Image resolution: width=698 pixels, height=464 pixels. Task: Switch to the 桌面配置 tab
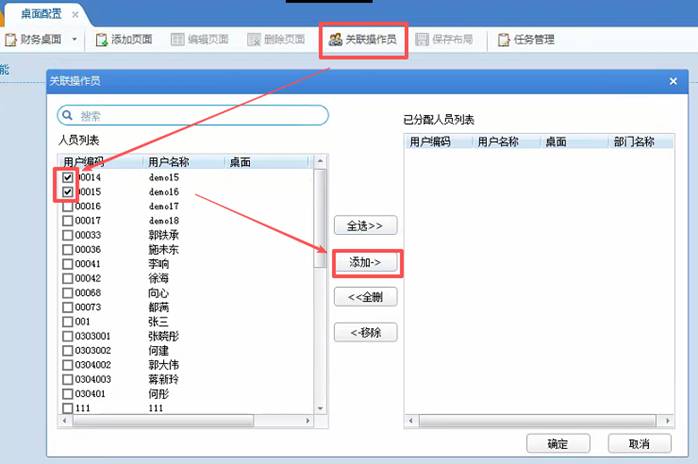[x=39, y=13]
